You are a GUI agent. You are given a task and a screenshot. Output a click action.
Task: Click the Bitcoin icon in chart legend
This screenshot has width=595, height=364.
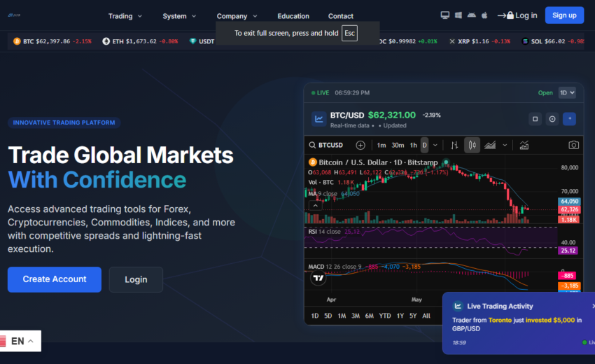click(x=313, y=162)
